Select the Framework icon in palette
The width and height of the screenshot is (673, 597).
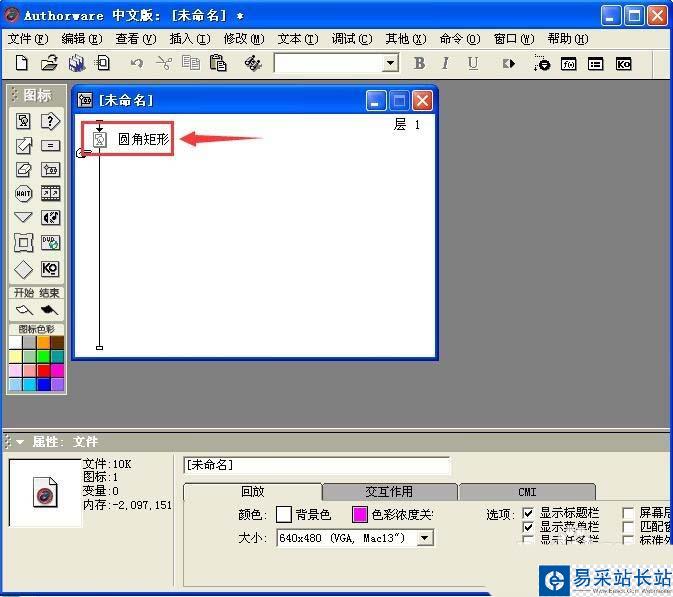tap(23, 242)
